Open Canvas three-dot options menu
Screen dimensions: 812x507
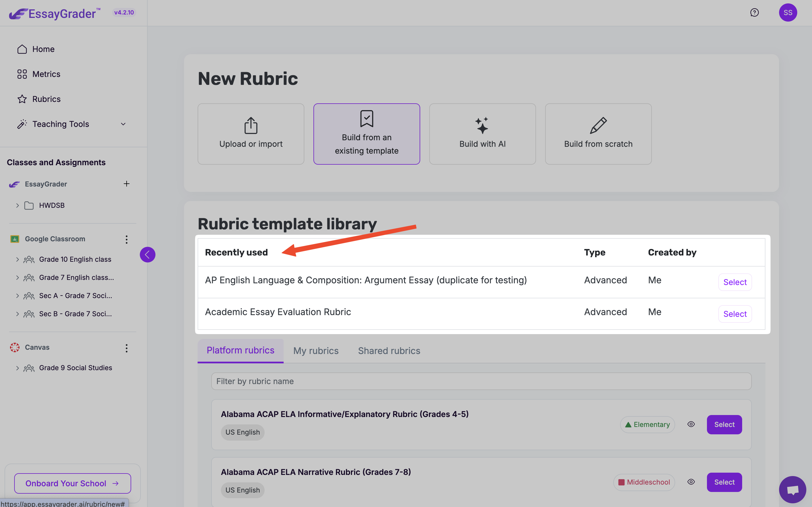[x=126, y=348]
